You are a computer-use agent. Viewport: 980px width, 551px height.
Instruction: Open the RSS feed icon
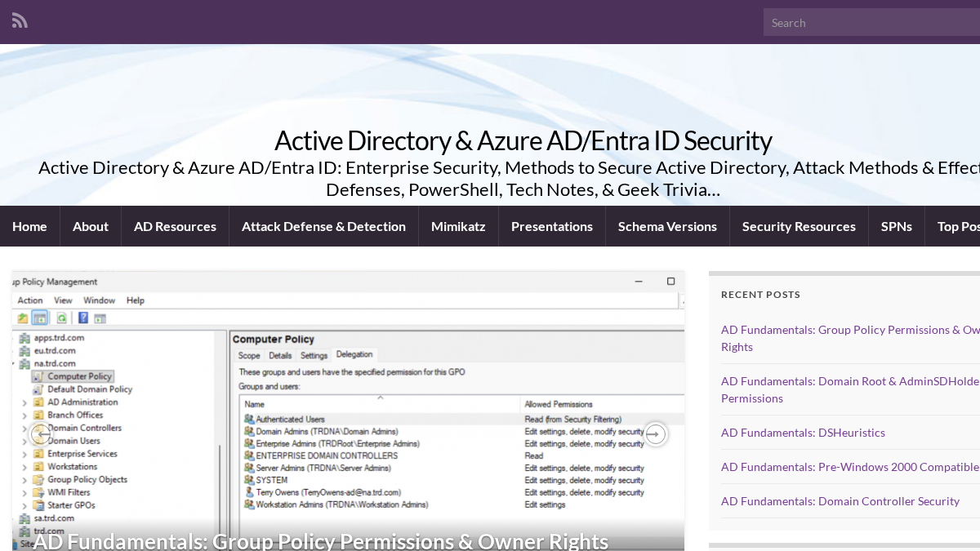20,21
